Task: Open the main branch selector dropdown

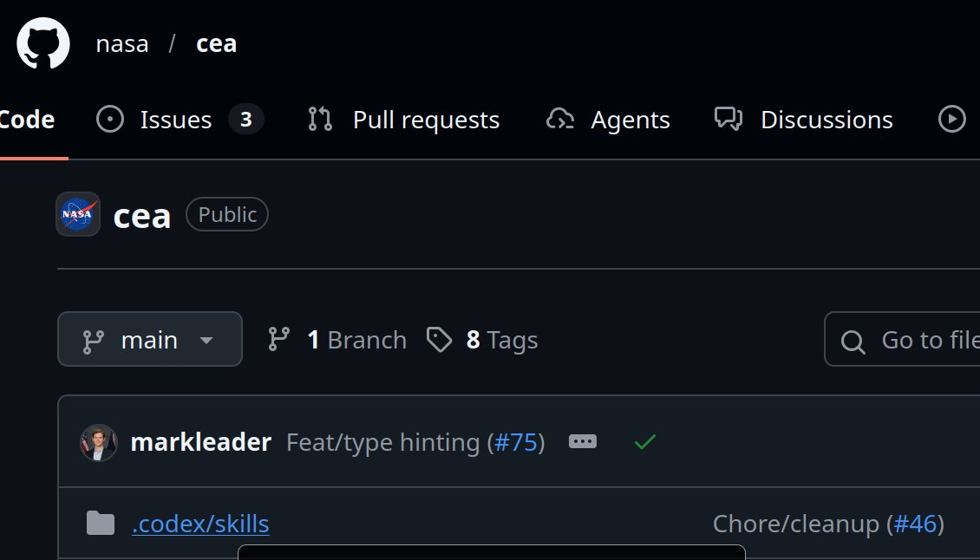Action: (150, 339)
